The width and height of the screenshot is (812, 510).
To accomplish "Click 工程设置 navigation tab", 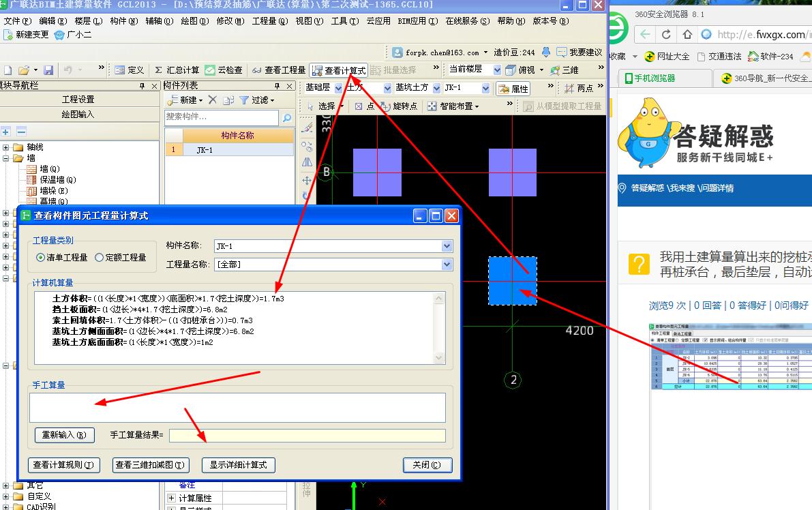I will 78,100.
